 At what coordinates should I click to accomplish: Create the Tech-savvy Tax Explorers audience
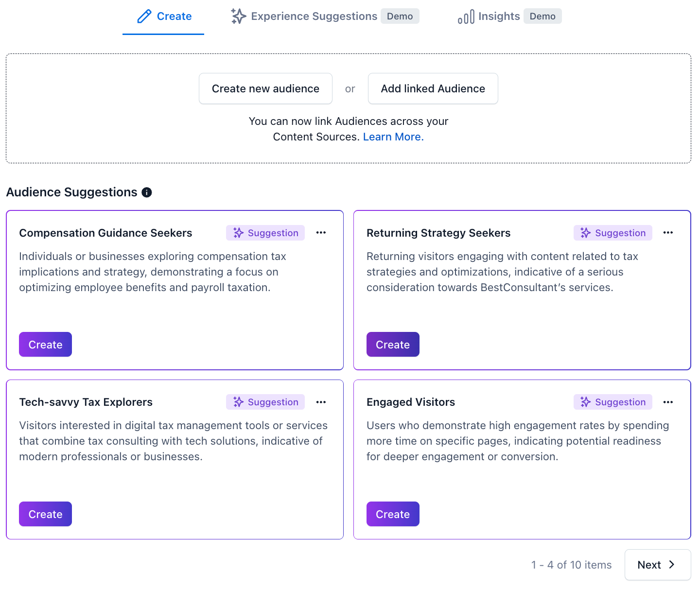(x=45, y=514)
